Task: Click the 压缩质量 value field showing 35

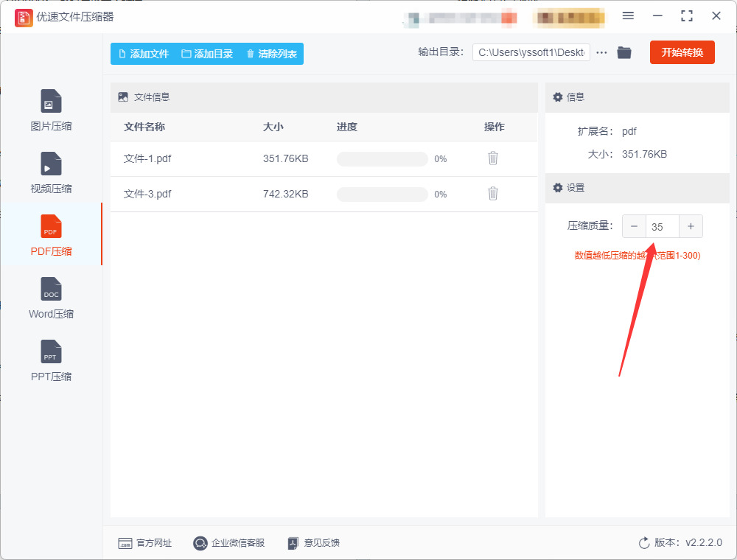Action: (x=663, y=226)
